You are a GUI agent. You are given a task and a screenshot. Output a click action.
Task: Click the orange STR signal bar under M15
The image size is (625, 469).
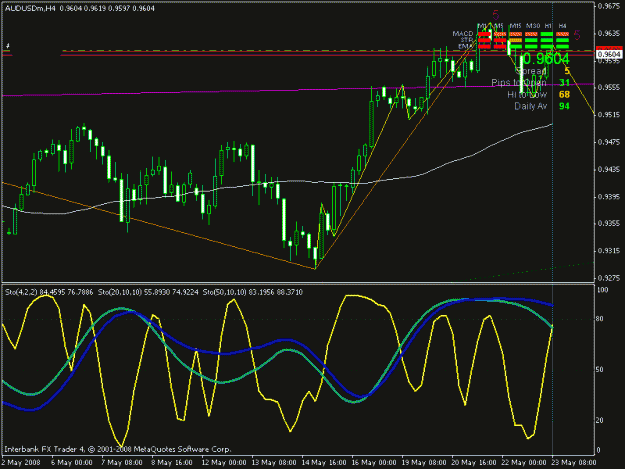point(515,40)
